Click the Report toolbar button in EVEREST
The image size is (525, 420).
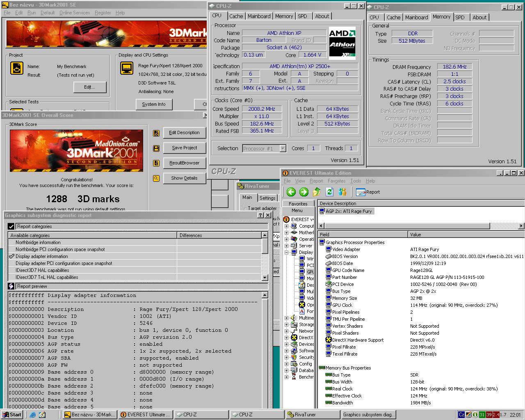pyautogui.click(x=368, y=192)
